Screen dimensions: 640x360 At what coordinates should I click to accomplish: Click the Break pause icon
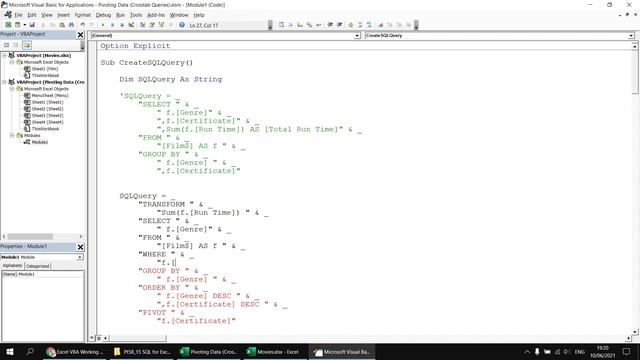tap(113, 25)
